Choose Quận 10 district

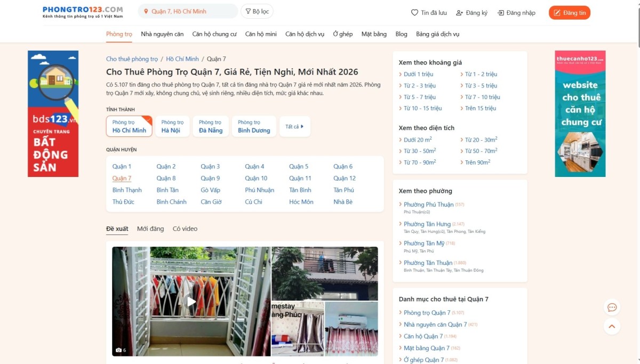tap(256, 178)
